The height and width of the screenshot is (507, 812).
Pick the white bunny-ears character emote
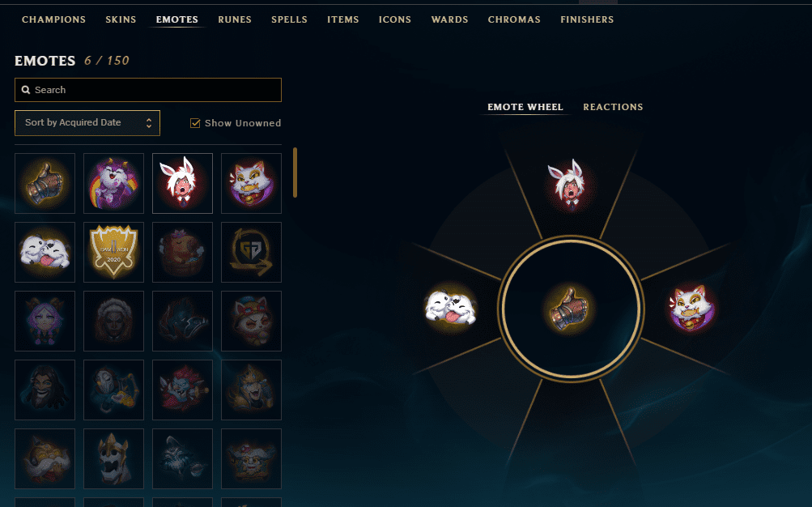point(182,183)
